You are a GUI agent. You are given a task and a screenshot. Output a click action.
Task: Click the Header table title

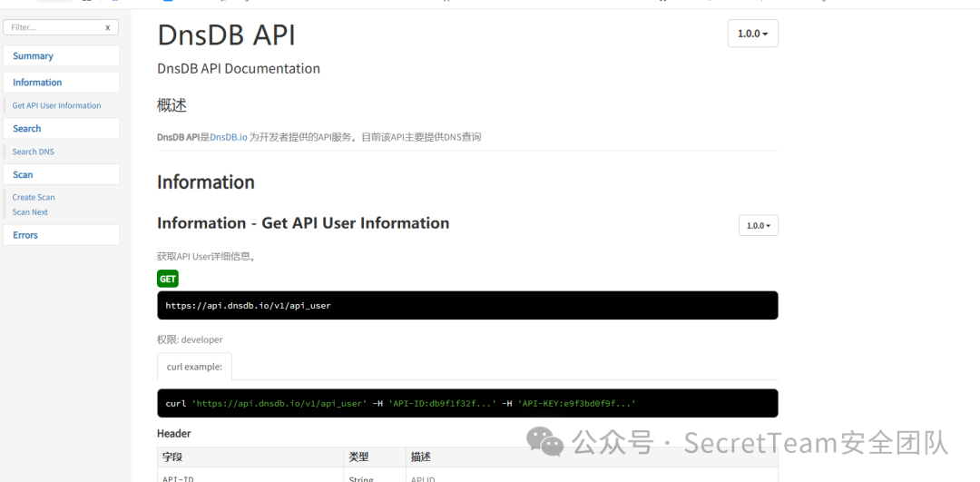pyautogui.click(x=173, y=433)
